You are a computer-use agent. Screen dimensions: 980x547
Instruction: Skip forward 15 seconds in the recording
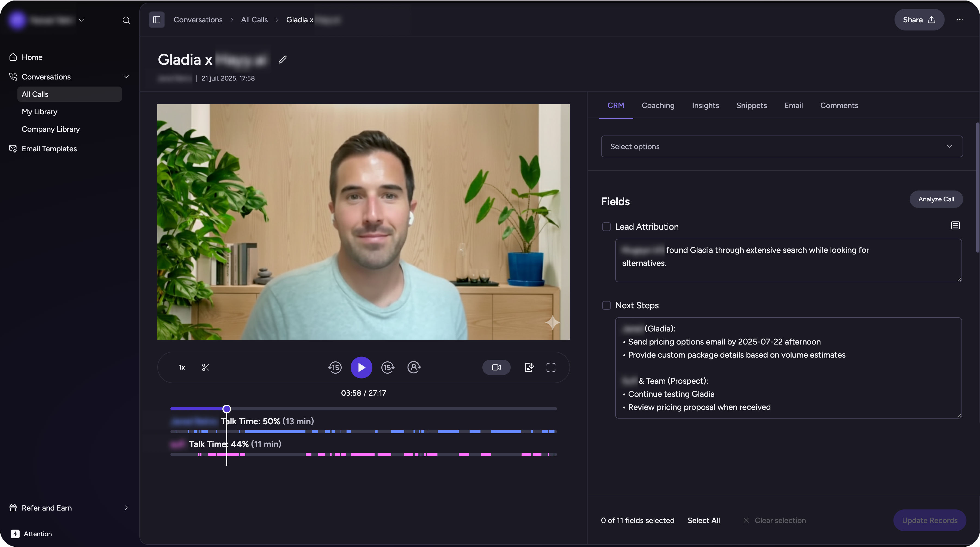388,367
